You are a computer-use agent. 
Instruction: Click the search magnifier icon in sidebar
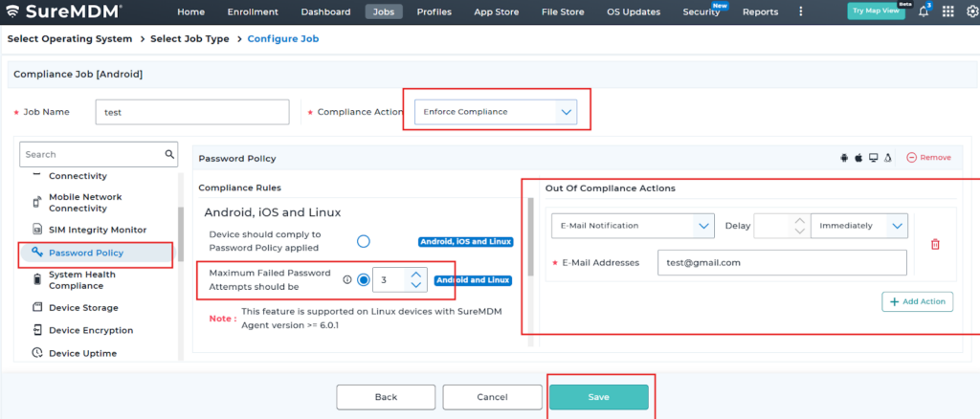click(170, 154)
